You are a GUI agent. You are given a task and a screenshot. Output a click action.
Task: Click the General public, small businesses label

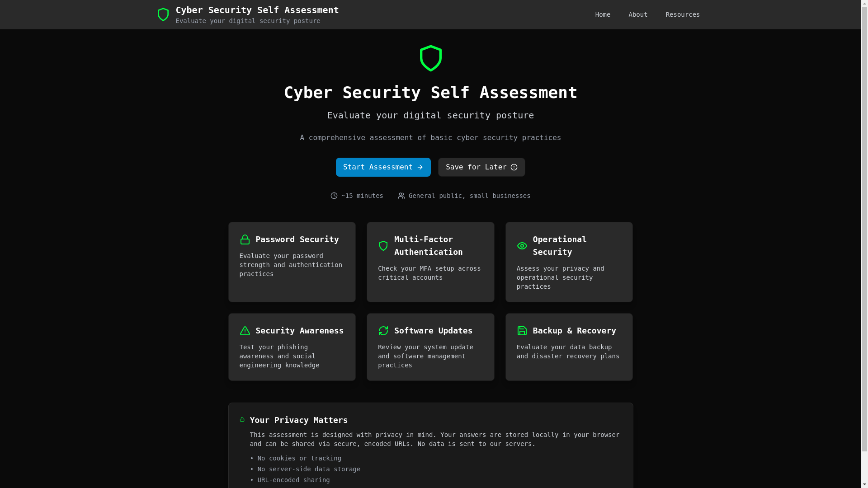pyautogui.click(x=469, y=196)
